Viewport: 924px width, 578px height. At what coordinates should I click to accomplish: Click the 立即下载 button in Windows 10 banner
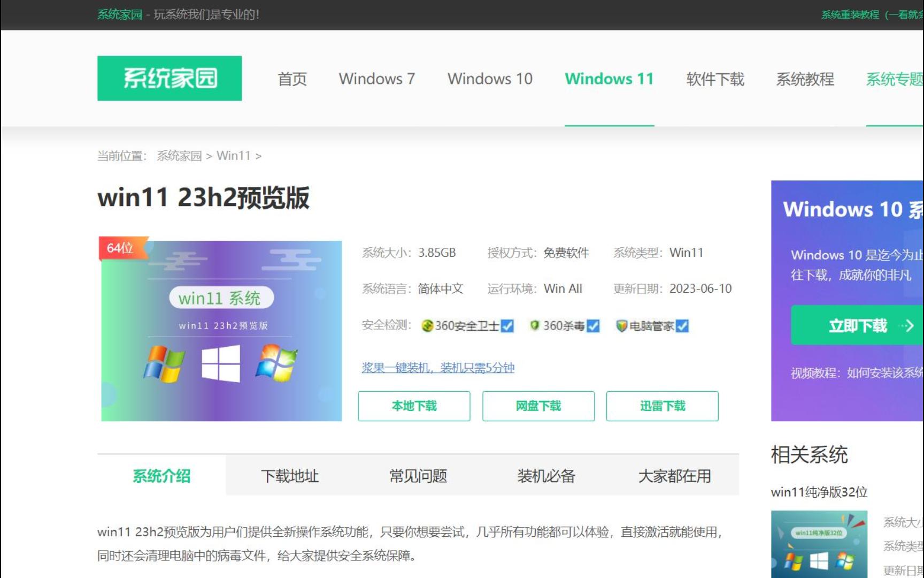click(857, 325)
